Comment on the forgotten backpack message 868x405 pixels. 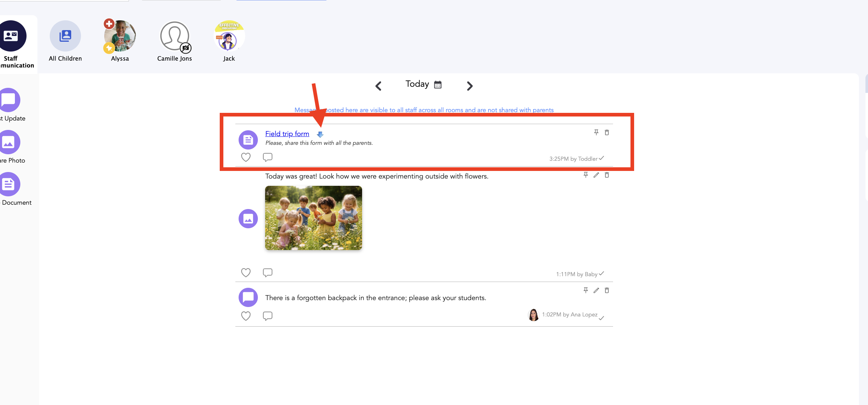pyautogui.click(x=267, y=316)
